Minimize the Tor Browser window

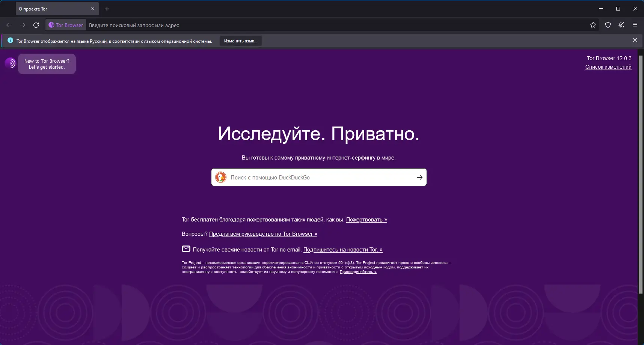coord(601,9)
